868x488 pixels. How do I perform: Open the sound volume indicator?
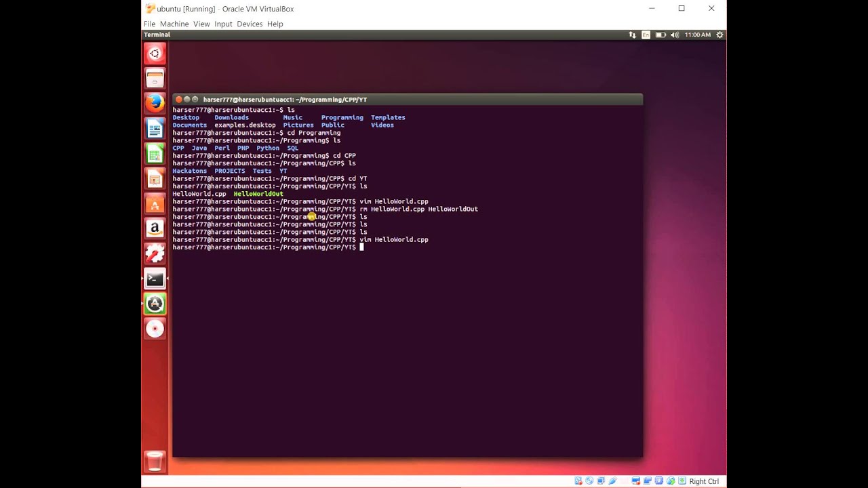pyautogui.click(x=675, y=35)
